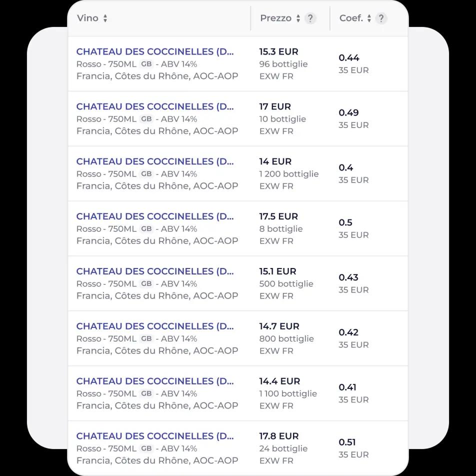Click GB badge in 800 bottiglie row
Screen dimensions: 476x476
[146, 339]
